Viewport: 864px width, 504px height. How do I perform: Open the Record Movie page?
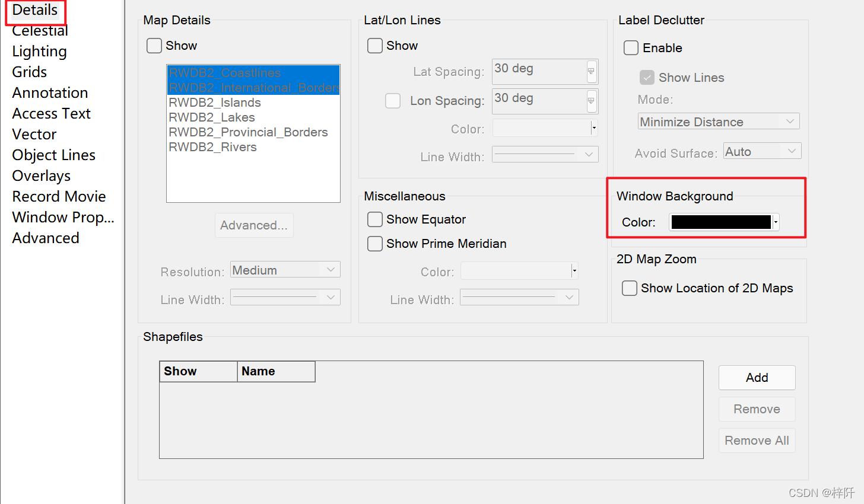(x=59, y=196)
